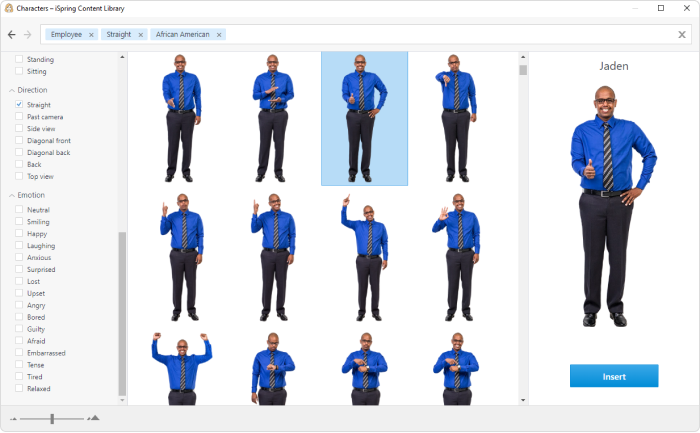Close the Content Library window
This screenshot has height=433, width=700.
pyautogui.click(x=687, y=8)
